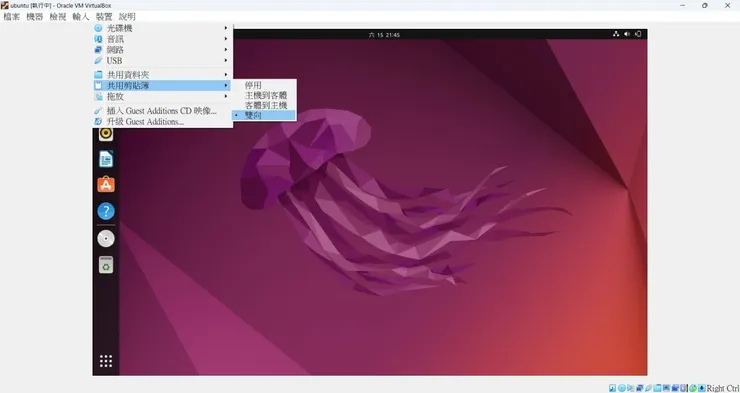740x393 pixels.
Task: Expand the 音訊 submenu
Action: point(162,39)
